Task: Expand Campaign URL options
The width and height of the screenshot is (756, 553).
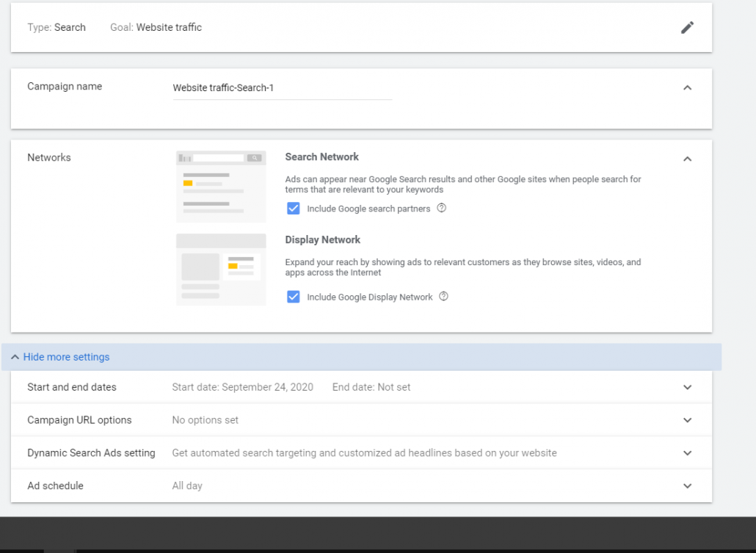Action: coord(687,419)
